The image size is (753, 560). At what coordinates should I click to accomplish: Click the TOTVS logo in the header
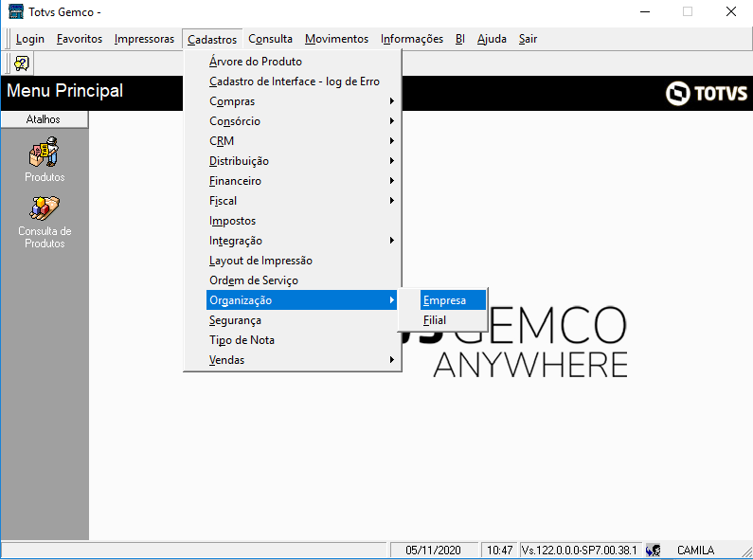(707, 93)
